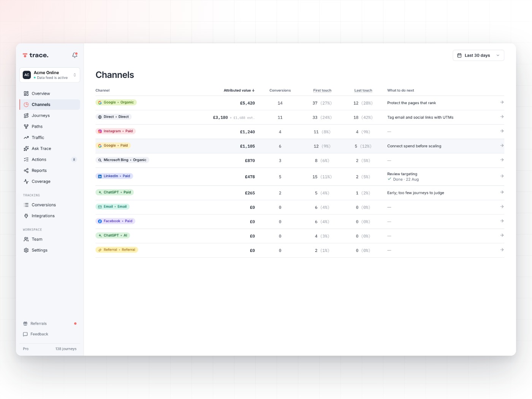
Task: Click the Settings gear icon
Action: tap(26, 250)
